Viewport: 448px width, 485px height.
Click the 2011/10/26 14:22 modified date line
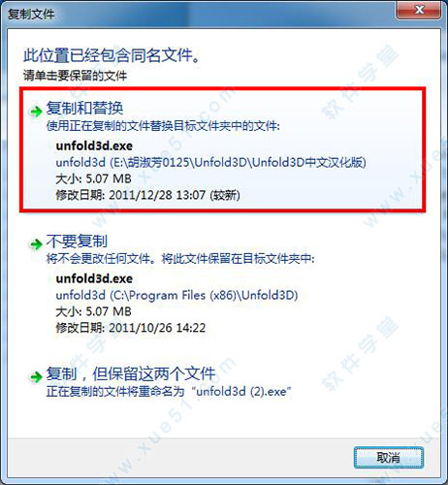point(131,328)
